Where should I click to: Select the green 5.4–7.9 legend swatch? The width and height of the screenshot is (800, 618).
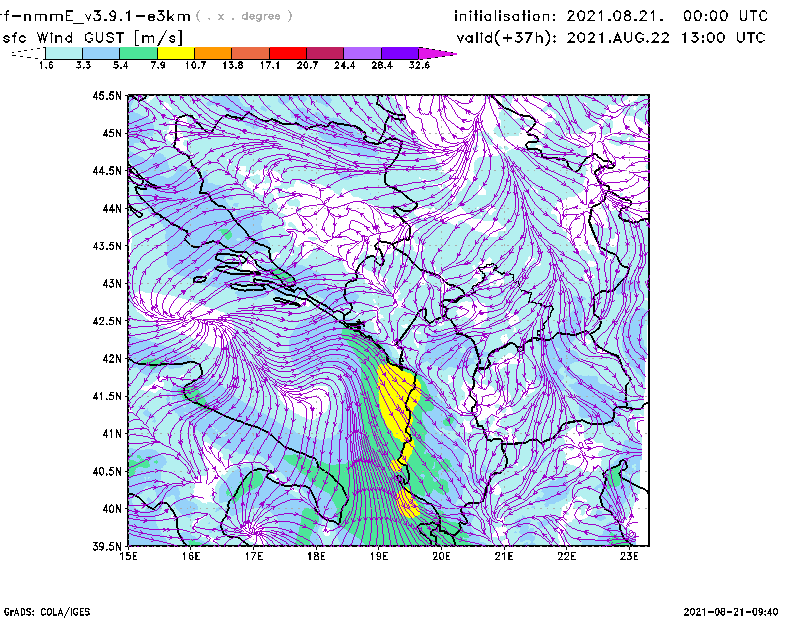pyautogui.click(x=138, y=52)
